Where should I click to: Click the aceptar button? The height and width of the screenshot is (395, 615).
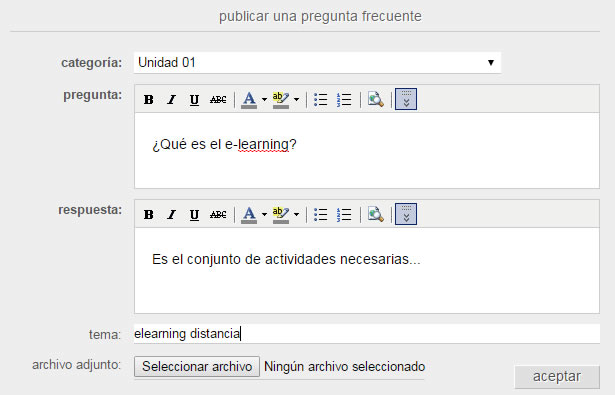pyautogui.click(x=557, y=377)
